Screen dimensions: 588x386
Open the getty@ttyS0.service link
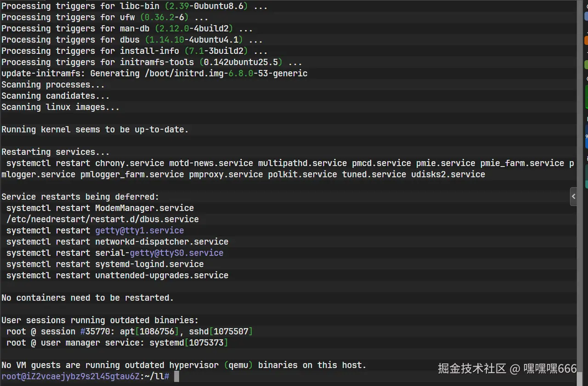[176, 253]
